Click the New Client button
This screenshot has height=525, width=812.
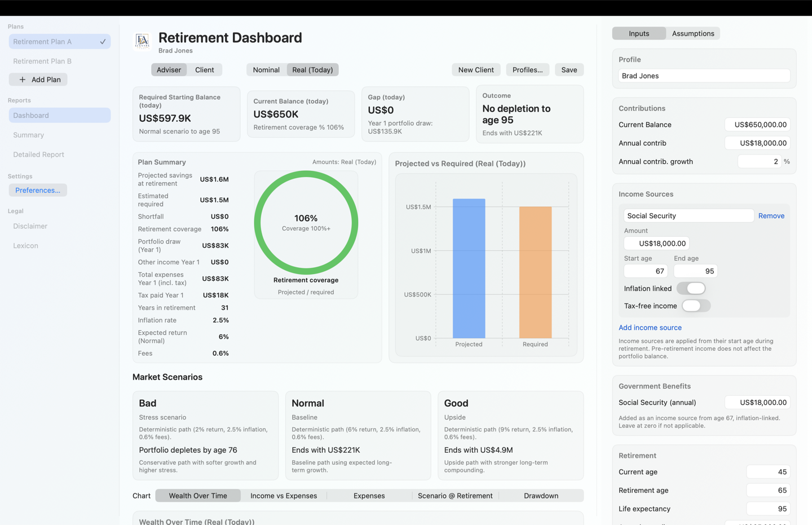[x=476, y=70]
